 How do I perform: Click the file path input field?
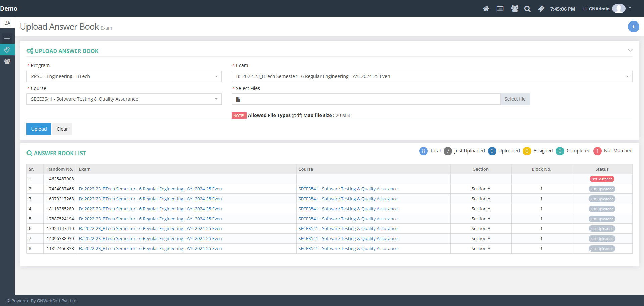point(369,99)
